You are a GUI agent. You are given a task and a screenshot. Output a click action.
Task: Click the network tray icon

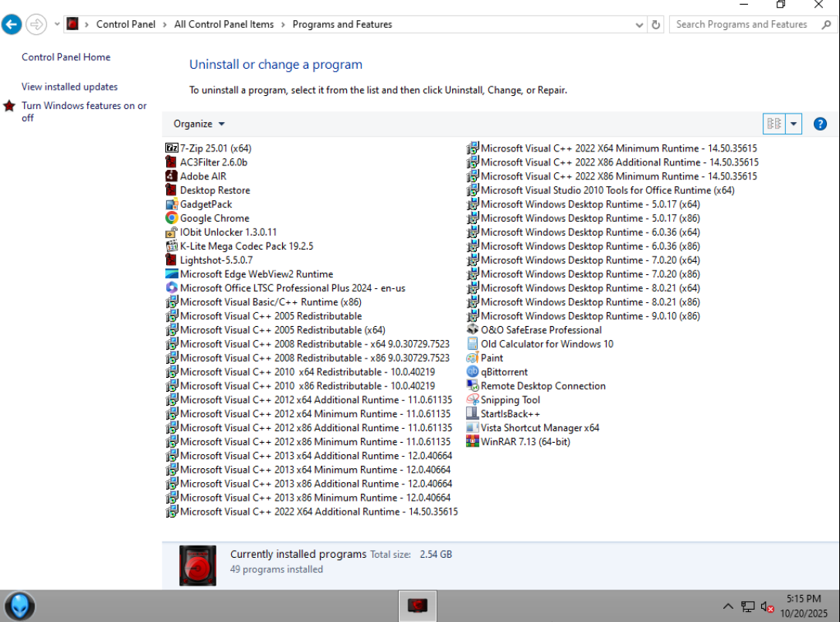748,607
